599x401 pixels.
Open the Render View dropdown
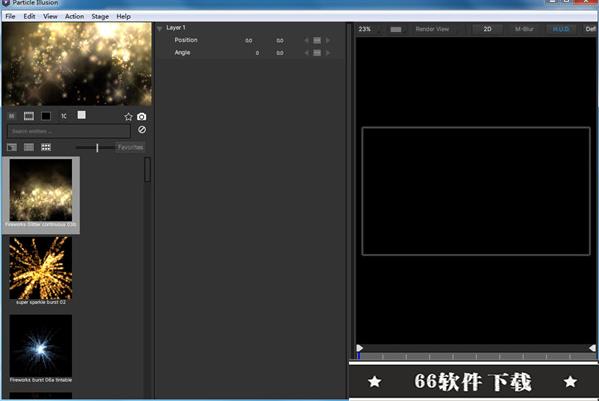point(432,29)
